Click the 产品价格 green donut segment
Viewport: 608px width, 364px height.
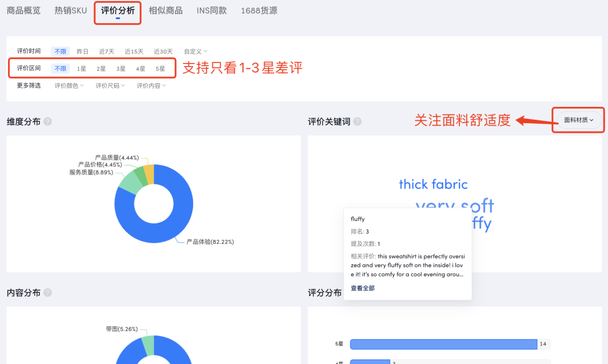pos(140,177)
